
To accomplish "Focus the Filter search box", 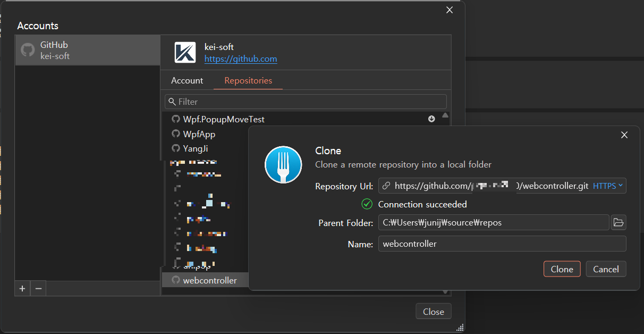I will (306, 102).
